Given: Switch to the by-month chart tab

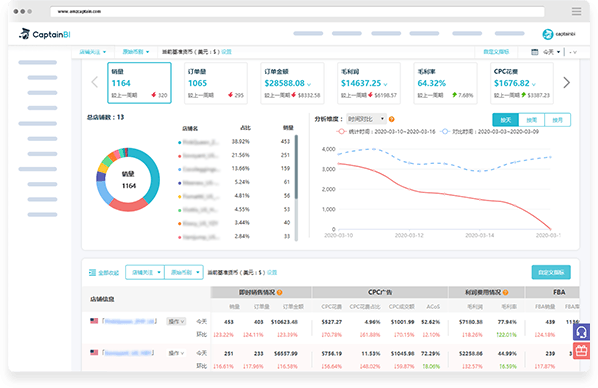Looking at the screenshot, I should (558, 120).
